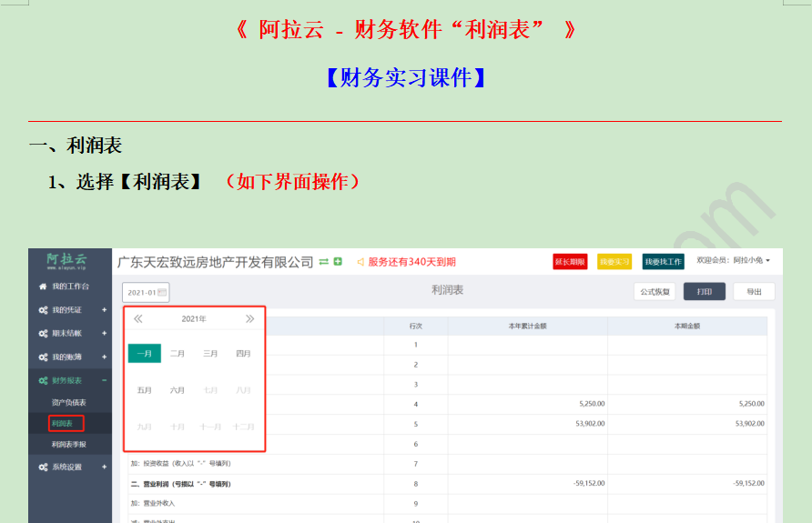This screenshot has width=812, height=523.
Task: Click the gears icon beside 系统设置
Action: pos(43,468)
